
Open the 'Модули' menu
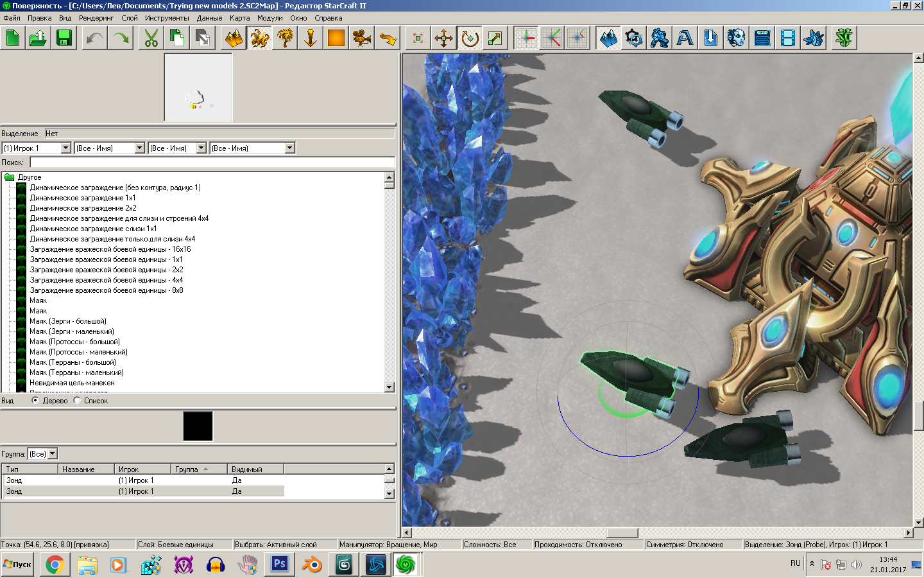[269, 18]
